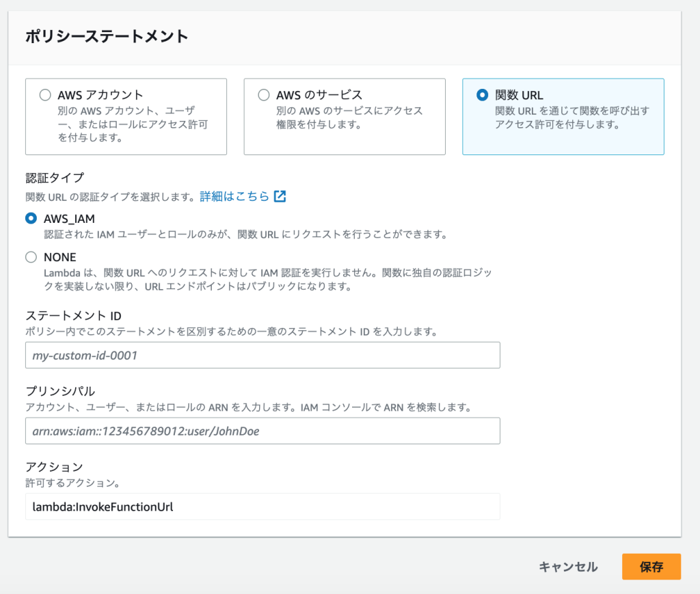Click the AWS アカウント option card

point(126,116)
